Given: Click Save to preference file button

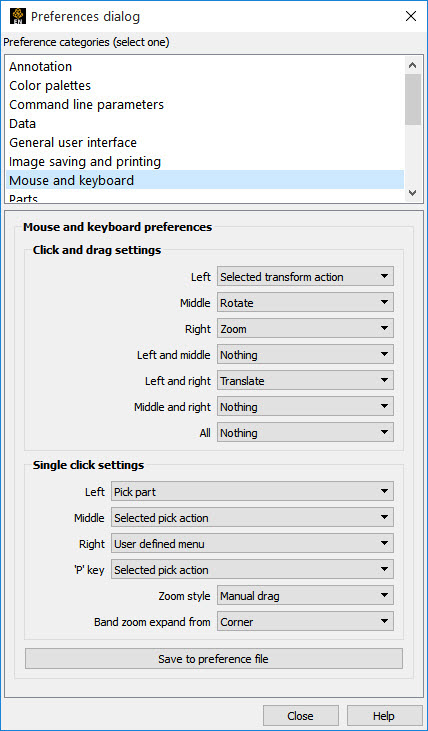Looking at the screenshot, I should coord(214,659).
